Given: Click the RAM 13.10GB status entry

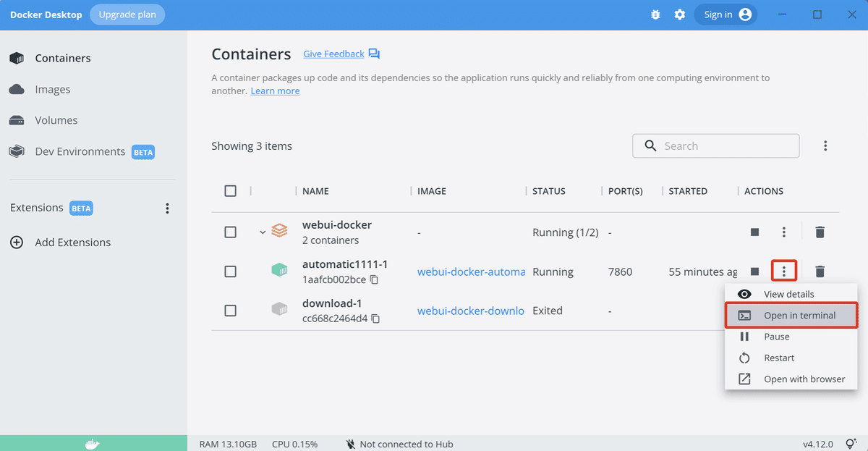Looking at the screenshot, I should click(x=228, y=444).
